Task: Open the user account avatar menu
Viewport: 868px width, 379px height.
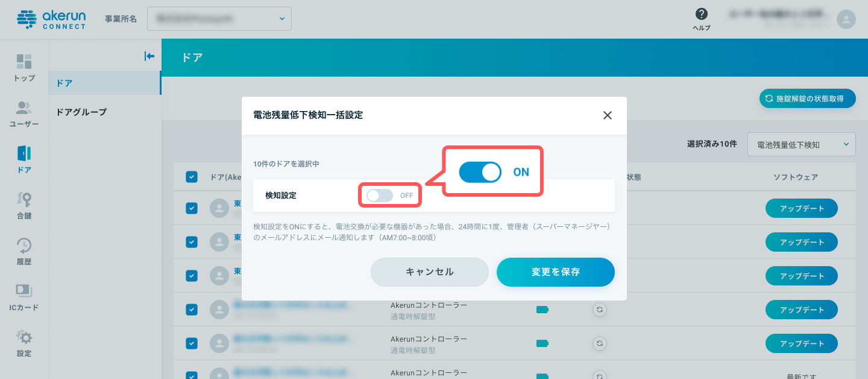Action: (x=846, y=19)
